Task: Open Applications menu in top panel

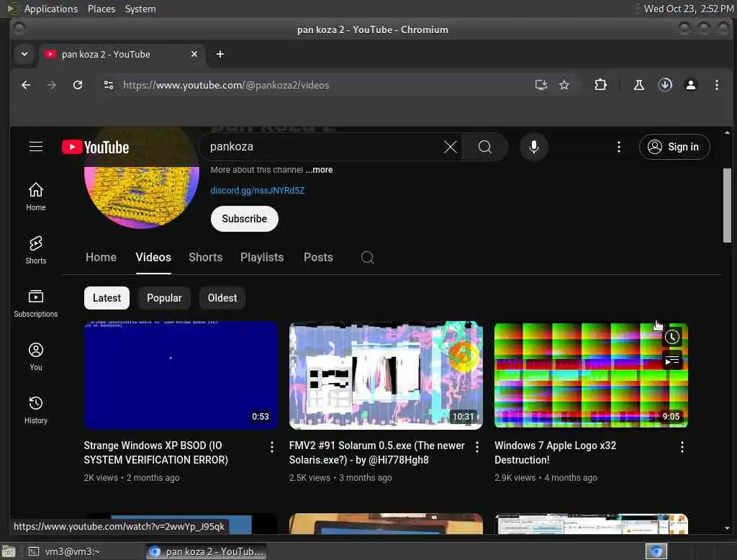Action: click(x=51, y=9)
